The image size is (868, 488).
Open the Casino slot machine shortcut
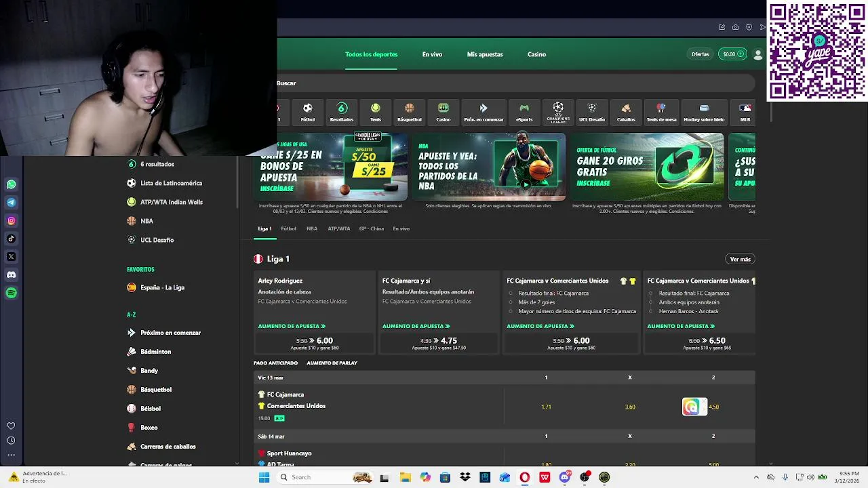click(x=443, y=112)
